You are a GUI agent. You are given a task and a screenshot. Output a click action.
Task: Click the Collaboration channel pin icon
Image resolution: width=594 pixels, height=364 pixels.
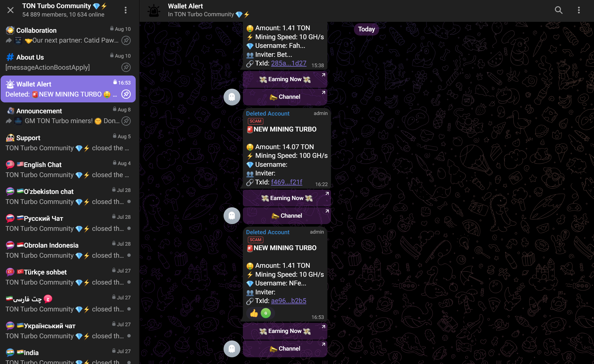[x=126, y=40]
